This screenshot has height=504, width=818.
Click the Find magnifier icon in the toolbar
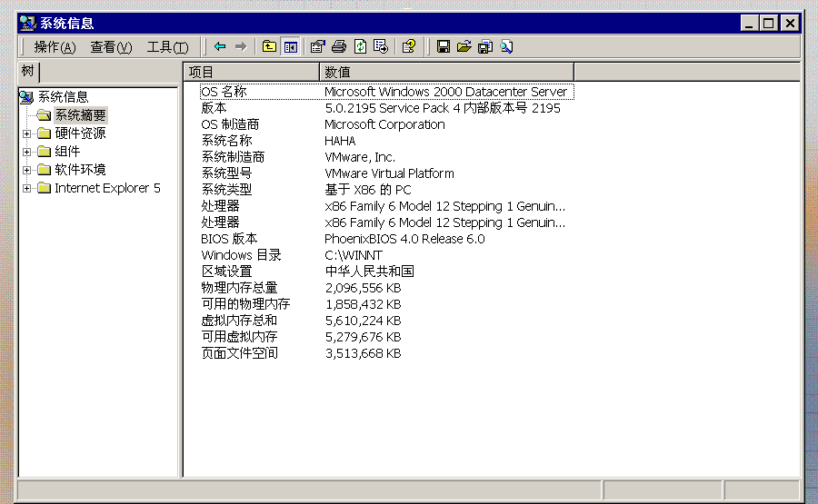507,47
